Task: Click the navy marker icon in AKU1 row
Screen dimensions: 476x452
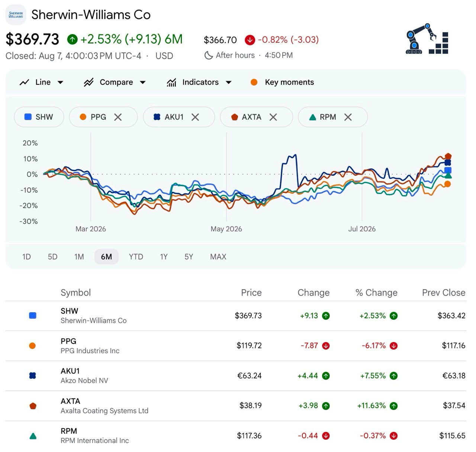Action: (x=33, y=376)
